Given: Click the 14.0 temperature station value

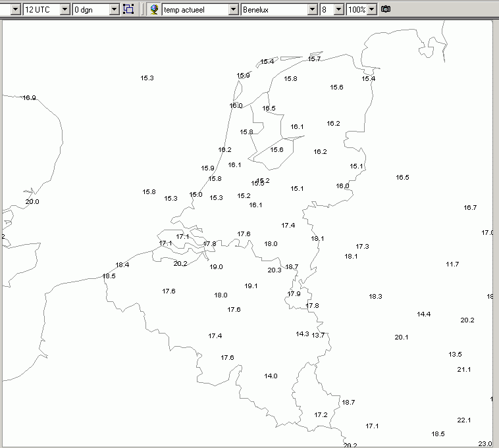Looking at the screenshot, I should (271, 376).
